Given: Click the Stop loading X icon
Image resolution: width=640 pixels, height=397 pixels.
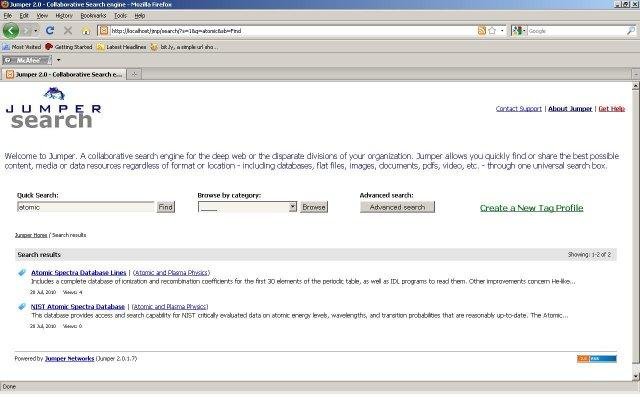Looking at the screenshot, I should click(68, 31).
